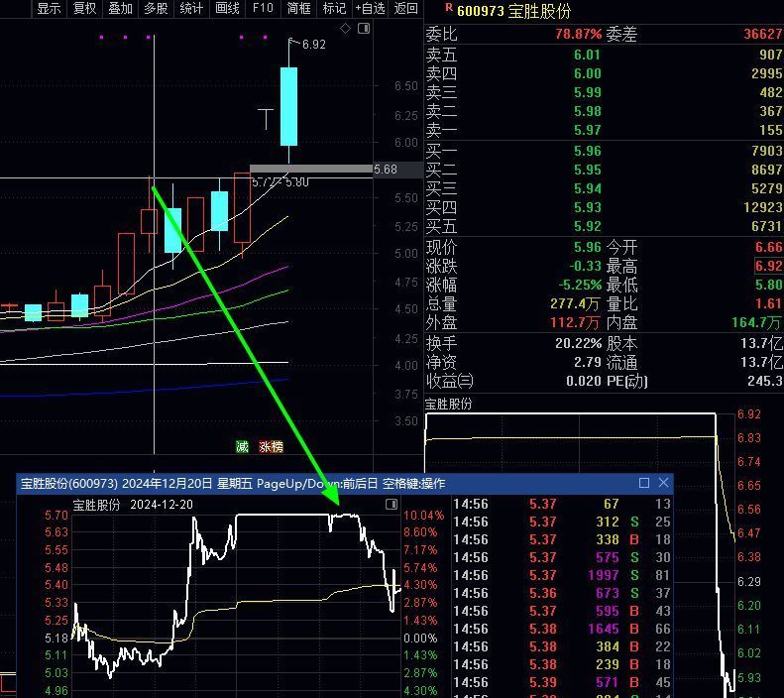Open the 统计 toolbar item

[191, 8]
